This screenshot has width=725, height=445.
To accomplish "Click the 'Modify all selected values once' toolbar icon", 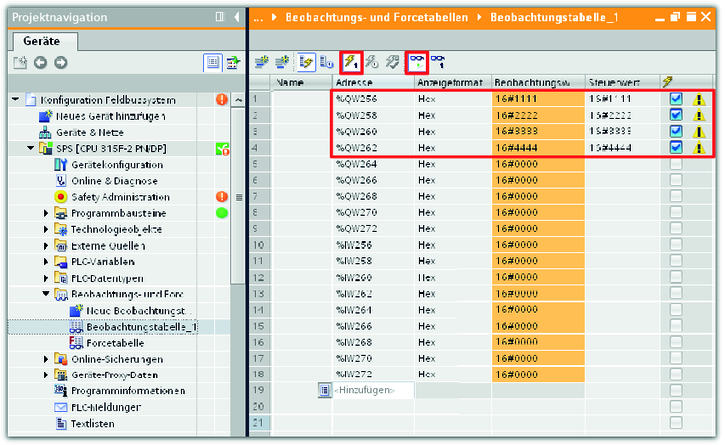I will tap(350, 62).
